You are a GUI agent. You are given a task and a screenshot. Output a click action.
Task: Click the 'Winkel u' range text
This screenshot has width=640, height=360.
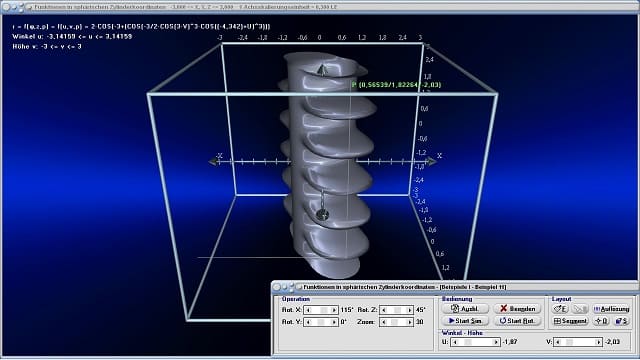coord(72,36)
